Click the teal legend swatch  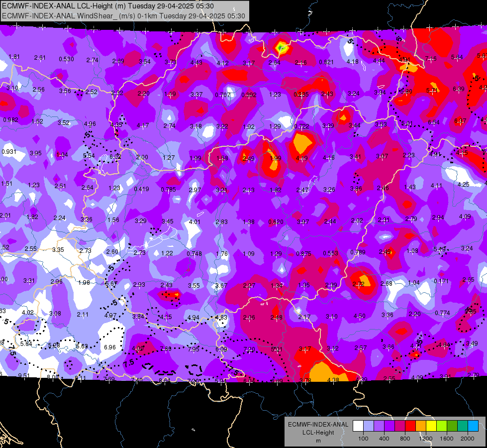[463, 426]
